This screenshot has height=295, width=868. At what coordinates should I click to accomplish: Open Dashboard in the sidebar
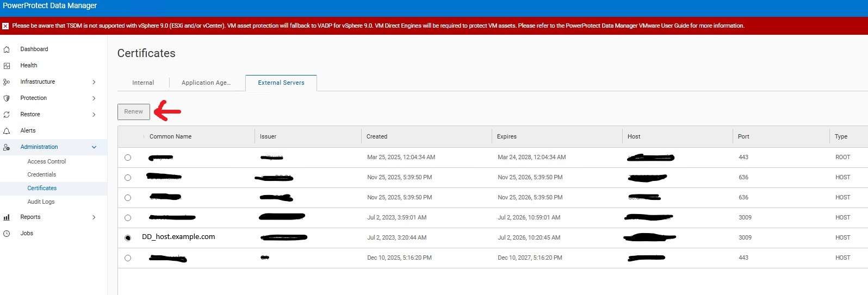coord(34,49)
